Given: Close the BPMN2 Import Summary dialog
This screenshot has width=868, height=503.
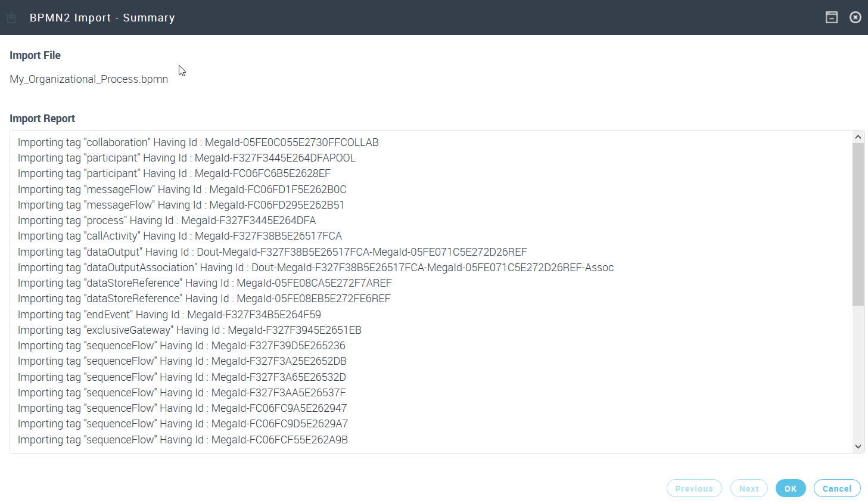Looking at the screenshot, I should tap(855, 17).
